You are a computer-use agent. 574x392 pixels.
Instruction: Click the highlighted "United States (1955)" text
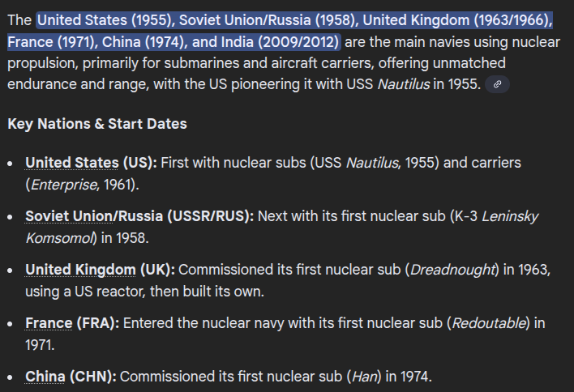(103, 20)
